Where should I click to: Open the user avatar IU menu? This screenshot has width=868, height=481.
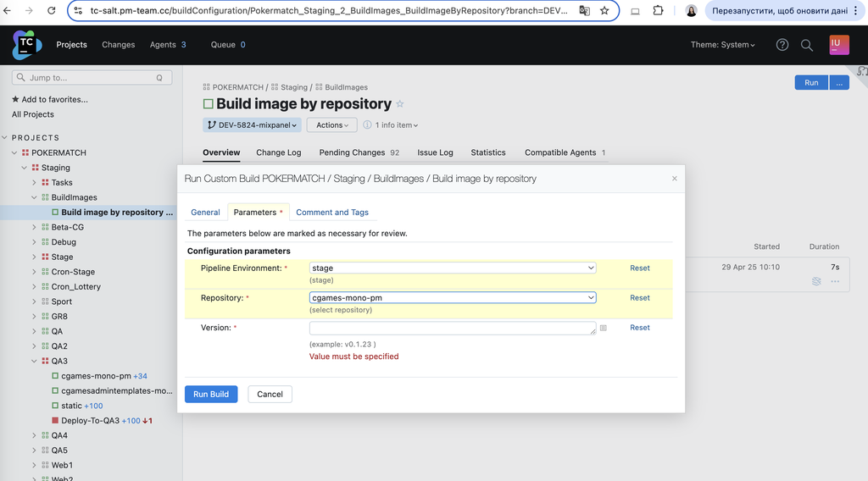838,45
